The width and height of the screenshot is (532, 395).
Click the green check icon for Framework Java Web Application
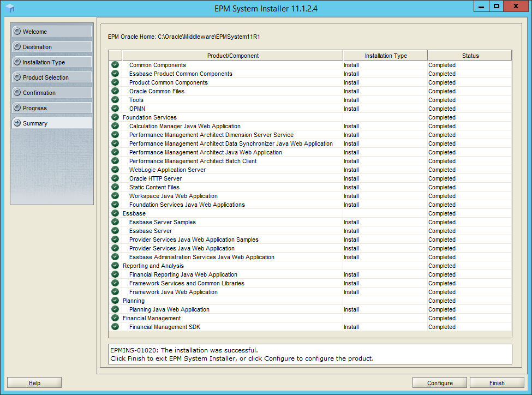coord(115,292)
